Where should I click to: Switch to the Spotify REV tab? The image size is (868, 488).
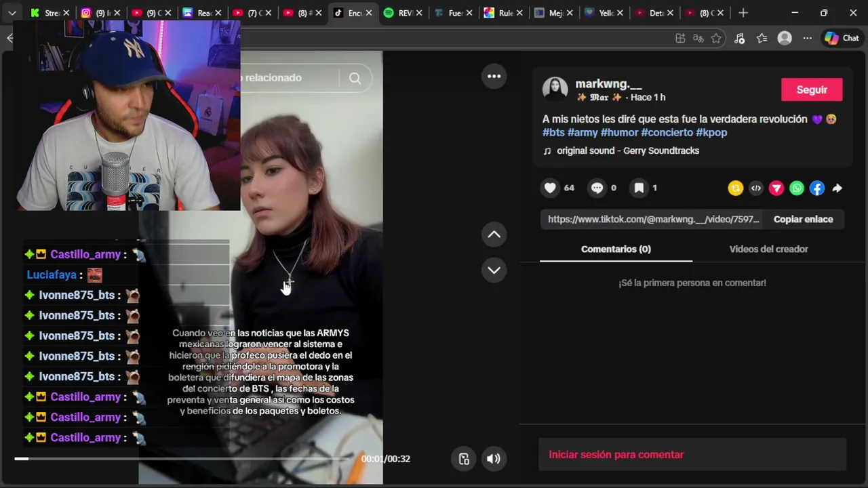pos(403,13)
